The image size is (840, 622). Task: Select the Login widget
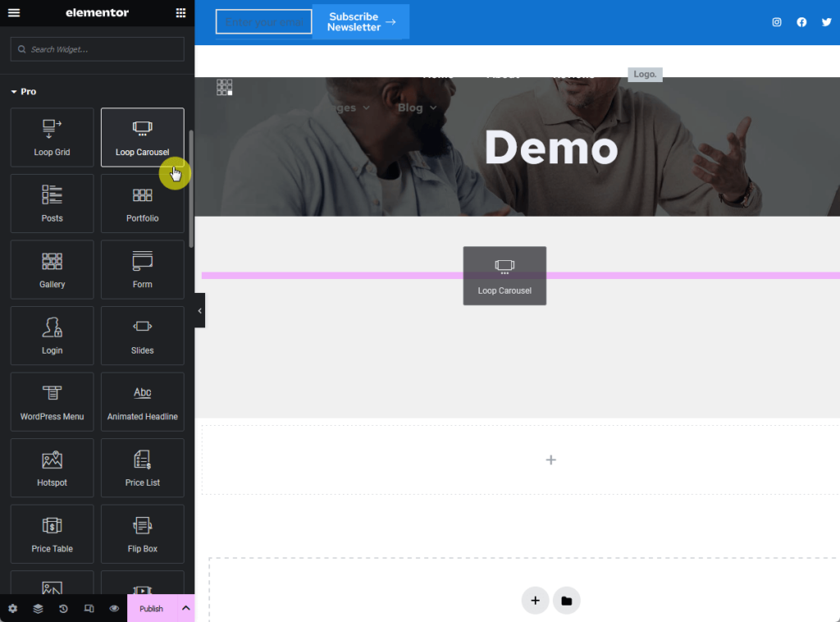click(52, 336)
